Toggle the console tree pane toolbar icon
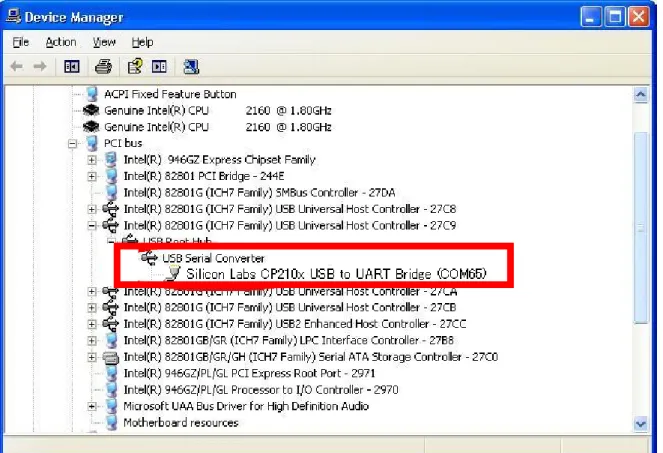The image size is (663, 453). pos(71,66)
